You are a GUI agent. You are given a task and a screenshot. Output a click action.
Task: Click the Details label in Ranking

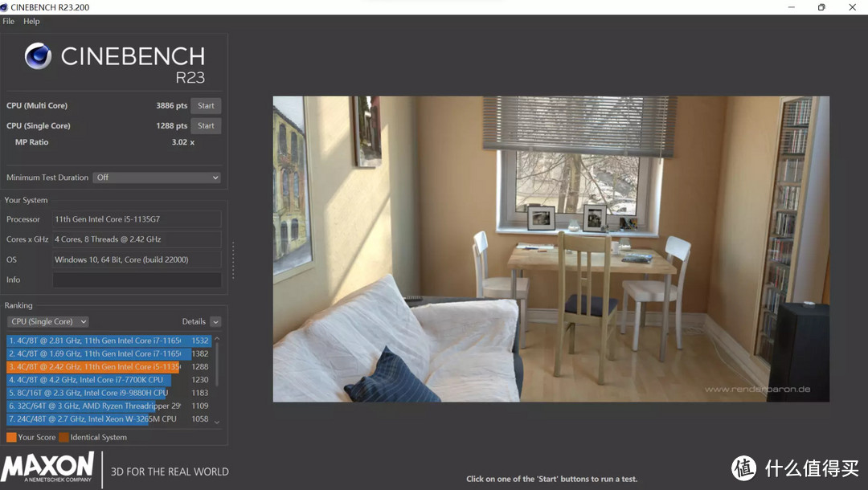pyautogui.click(x=194, y=321)
